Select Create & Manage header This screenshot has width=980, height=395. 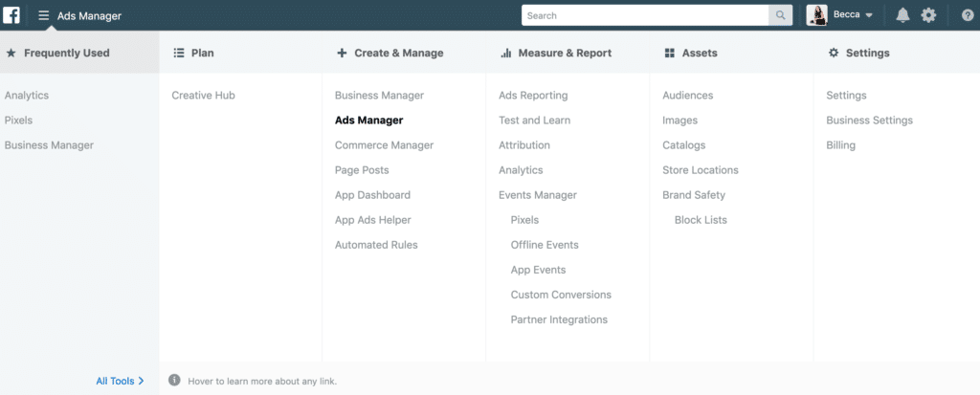coord(404,54)
